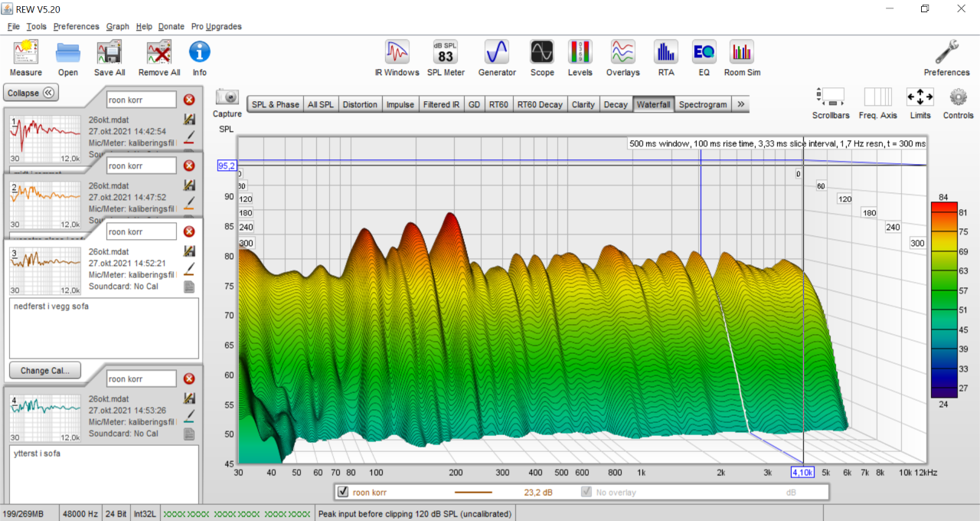
Task: Remove measurement 3 with red X button
Action: click(x=189, y=231)
